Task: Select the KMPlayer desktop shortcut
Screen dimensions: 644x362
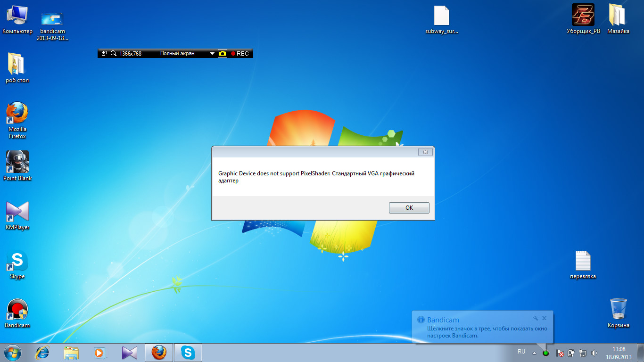Action: pos(17,215)
